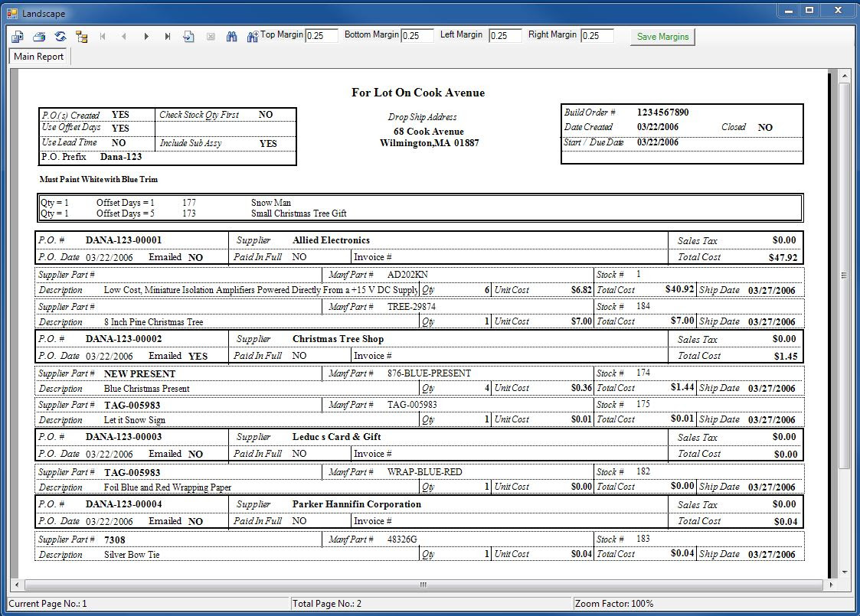
Task: Click manufacturer part TREE-29874
Action: coord(411,307)
